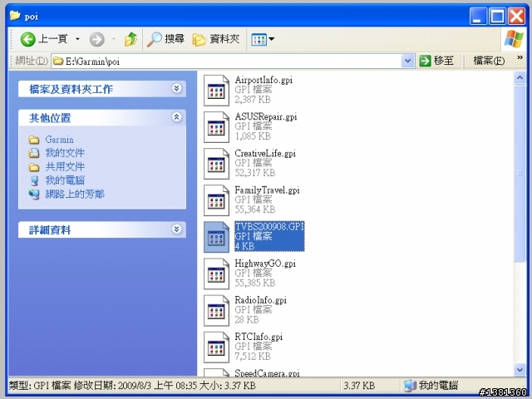Select the HighwayGO.gpi file icon
This screenshot has height=399, width=532.
[216, 273]
